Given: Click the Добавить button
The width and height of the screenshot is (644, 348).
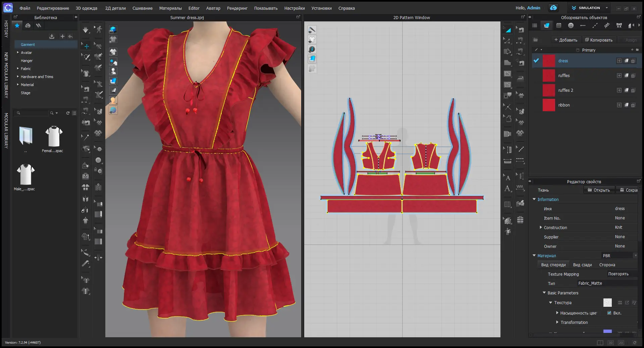Looking at the screenshot, I should click(566, 40).
